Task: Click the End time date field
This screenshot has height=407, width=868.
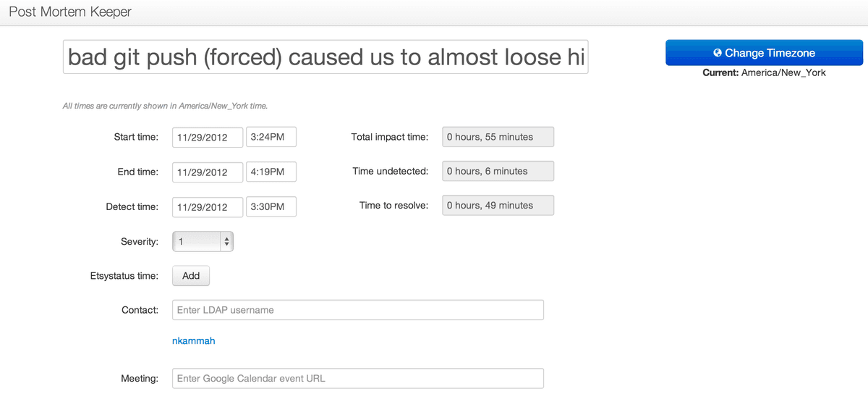Action: [208, 172]
